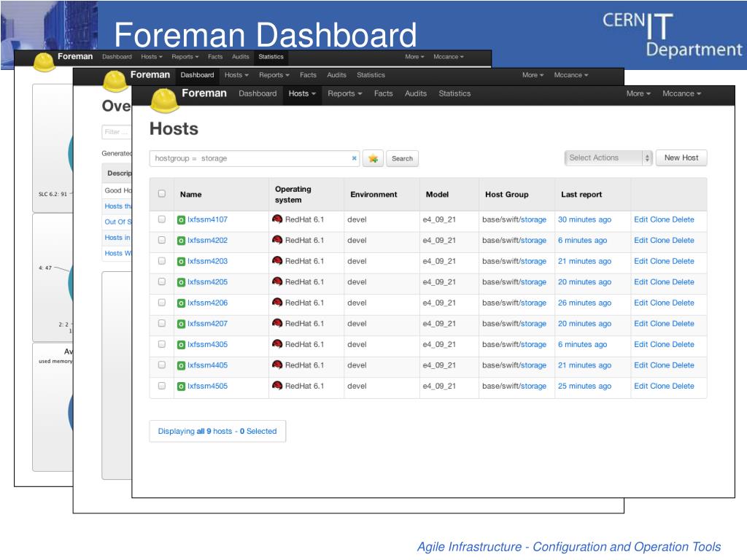Check the box for host lxfssm4206
Image resolution: width=747 pixels, height=560 pixels.
[162, 303]
